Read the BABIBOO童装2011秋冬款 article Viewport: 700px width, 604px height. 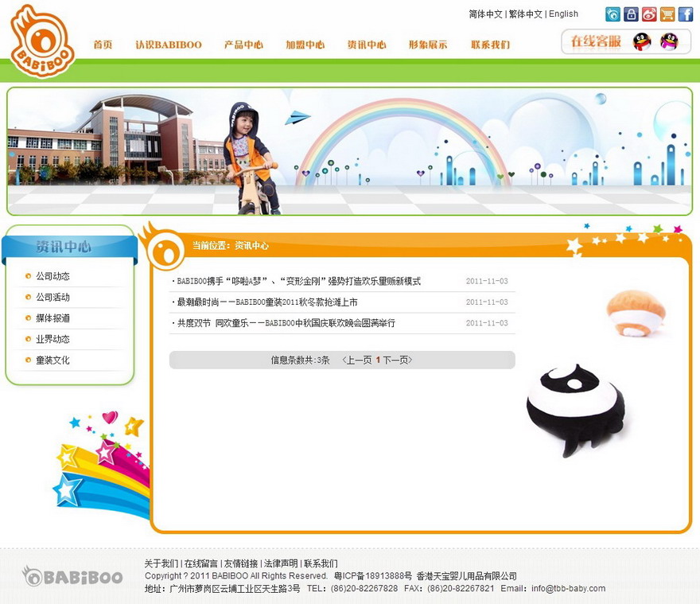pos(267,302)
